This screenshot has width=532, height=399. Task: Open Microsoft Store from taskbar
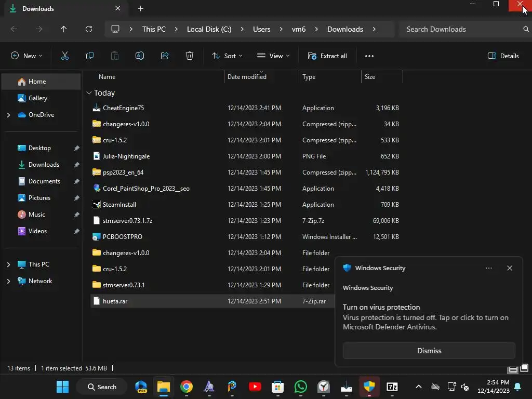point(277,387)
